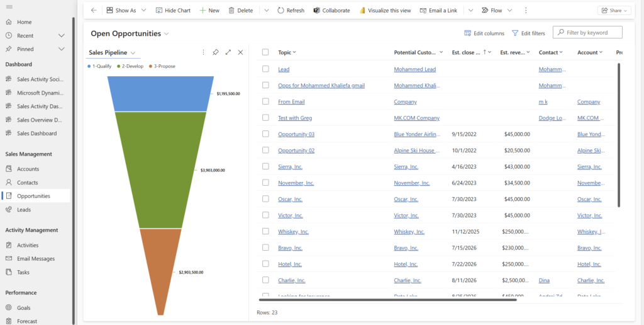Click the green 2-Develop funnel segment
Viewport: 644px width, 325px height.
point(160,170)
